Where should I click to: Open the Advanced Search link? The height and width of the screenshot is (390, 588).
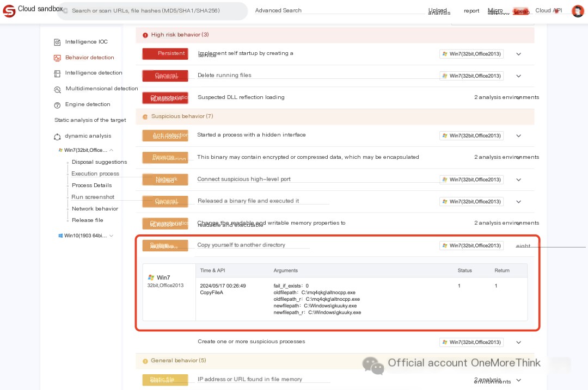(278, 10)
